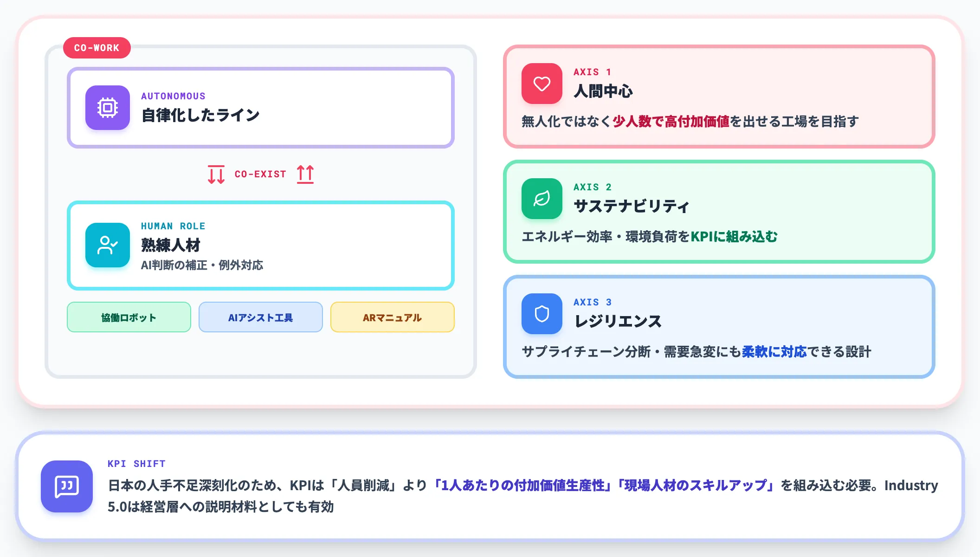The width and height of the screenshot is (980, 557).
Task: Click the AI判断の補正・例外対応 subtitle
Action: 202,265
